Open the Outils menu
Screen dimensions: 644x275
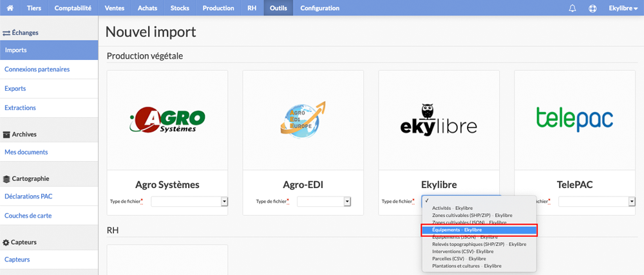[278, 8]
